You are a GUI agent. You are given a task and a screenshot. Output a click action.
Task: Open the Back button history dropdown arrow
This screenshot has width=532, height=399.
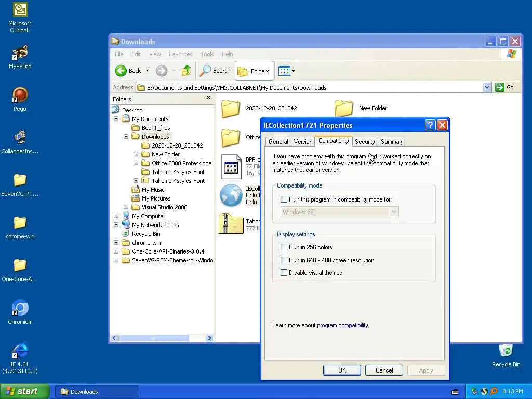[147, 71]
